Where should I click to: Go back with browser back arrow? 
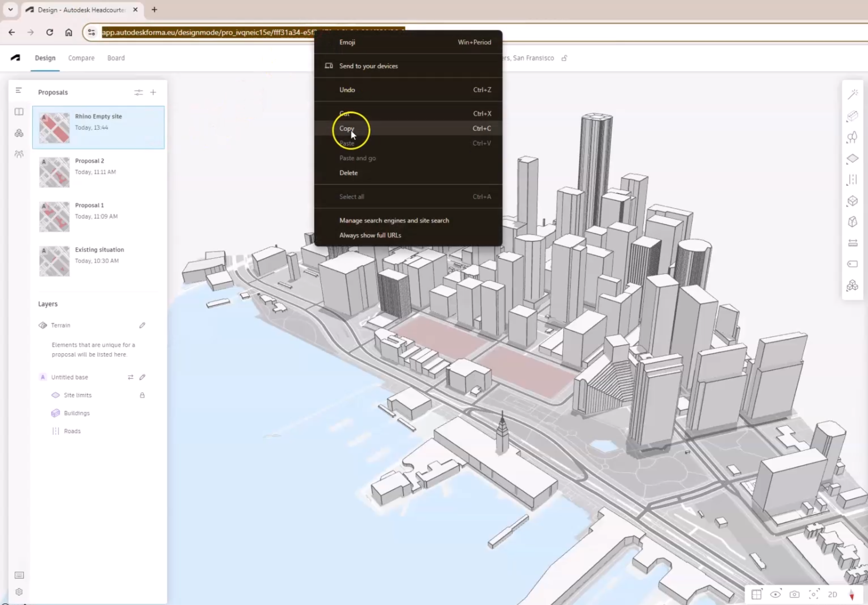click(12, 32)
